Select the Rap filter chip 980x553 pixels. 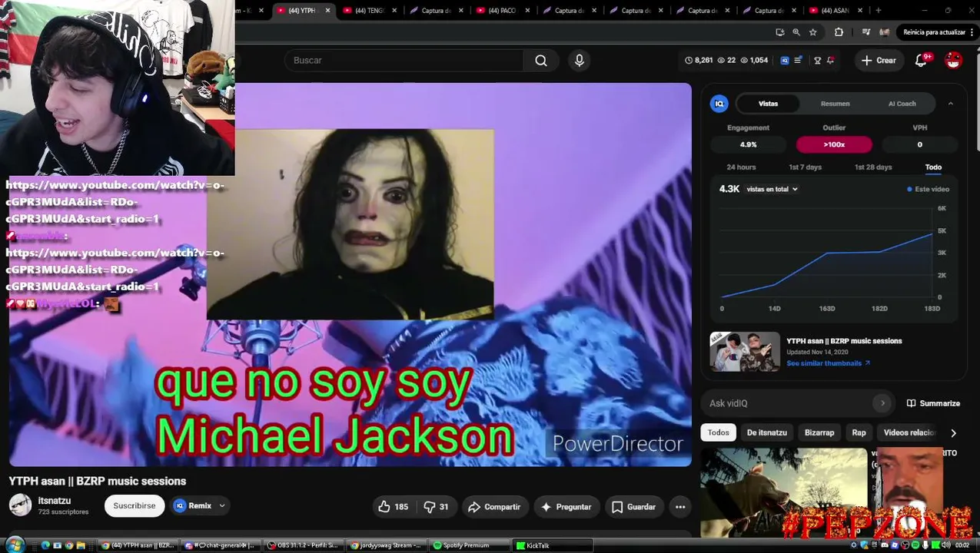[x=859, y=432]
